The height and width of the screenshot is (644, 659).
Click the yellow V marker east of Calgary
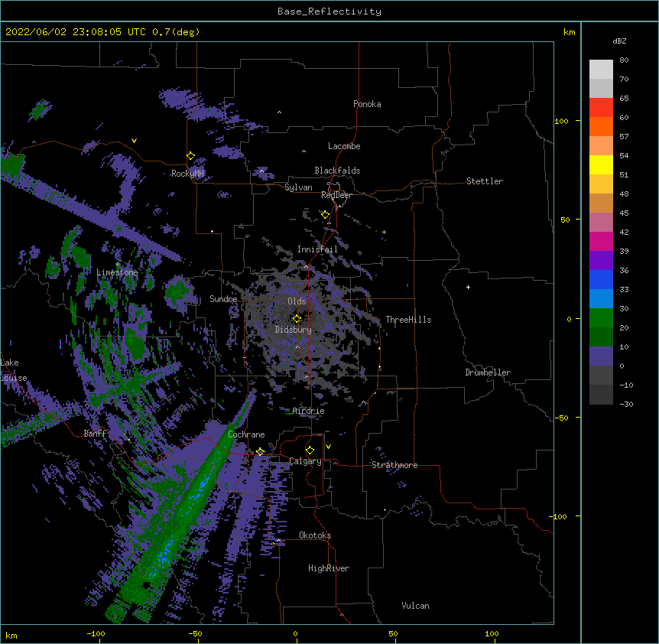click(328, 447)
